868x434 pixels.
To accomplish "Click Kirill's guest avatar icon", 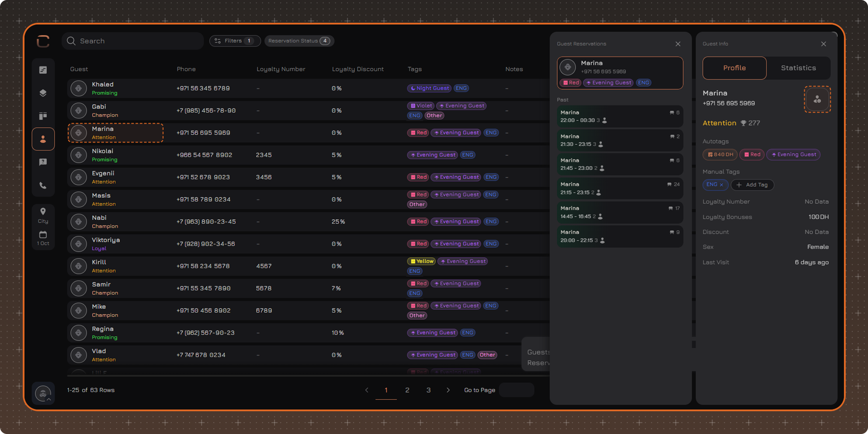I will point(79,266).
